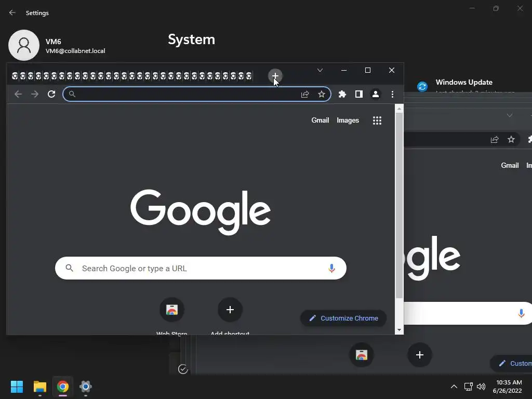Open the tab search chevron in front Chrome
Viewport: 532px width, 399px height.
coord(320,70)
